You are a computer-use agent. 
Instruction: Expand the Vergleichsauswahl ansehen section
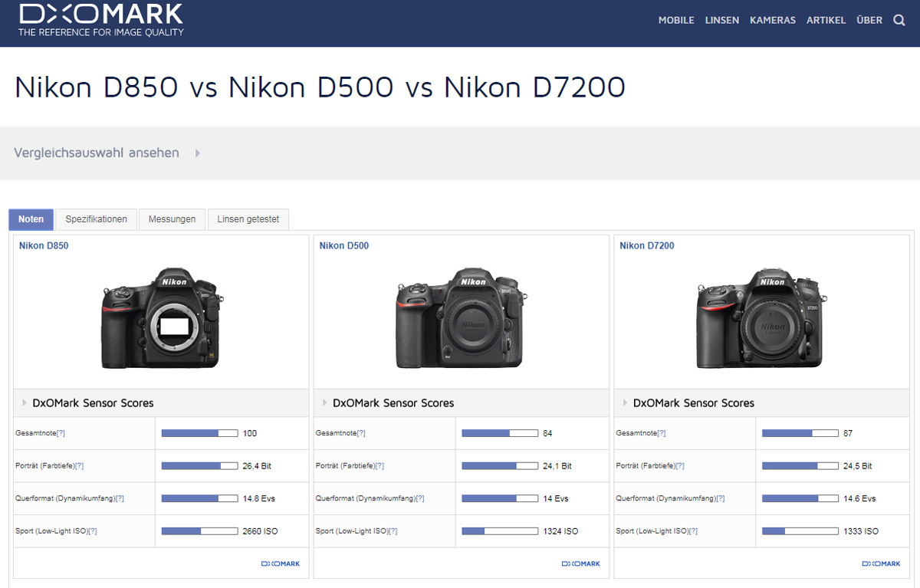pyautogui.click(x=107, y=153)
